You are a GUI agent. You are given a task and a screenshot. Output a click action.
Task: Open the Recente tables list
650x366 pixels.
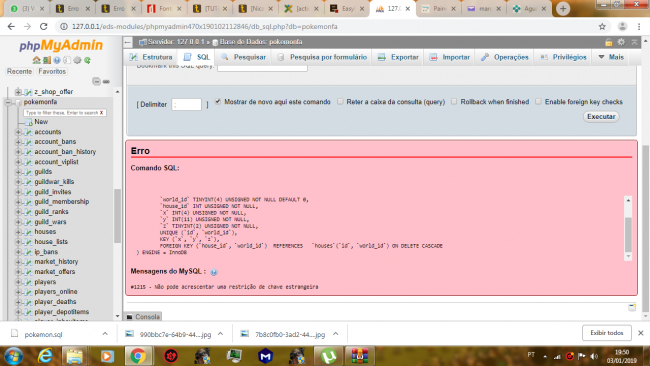(x=19, y=71)
